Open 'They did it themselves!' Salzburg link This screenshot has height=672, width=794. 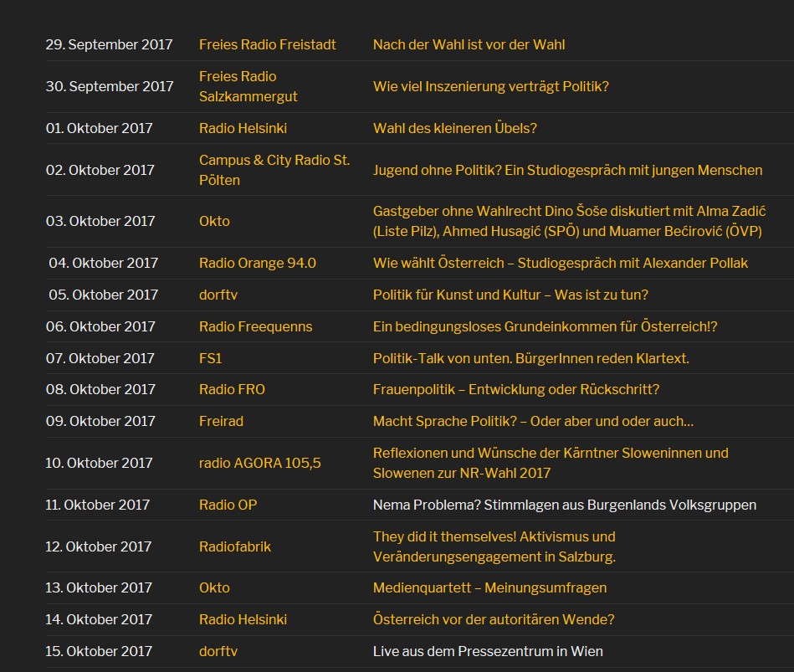point(494,547)
